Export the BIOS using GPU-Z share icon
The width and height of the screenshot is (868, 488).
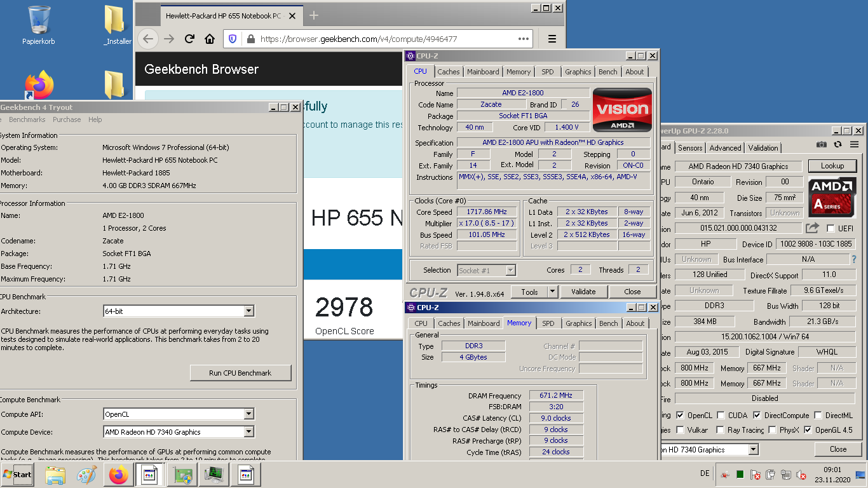click(812, 227)
